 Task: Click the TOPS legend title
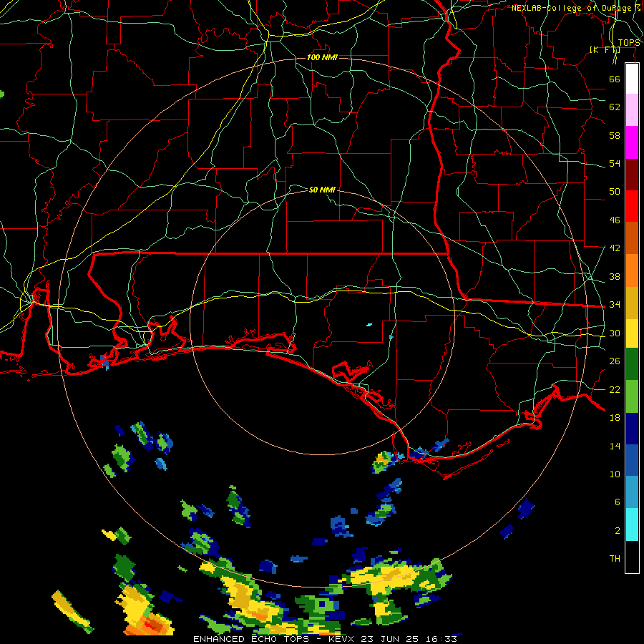629,43
